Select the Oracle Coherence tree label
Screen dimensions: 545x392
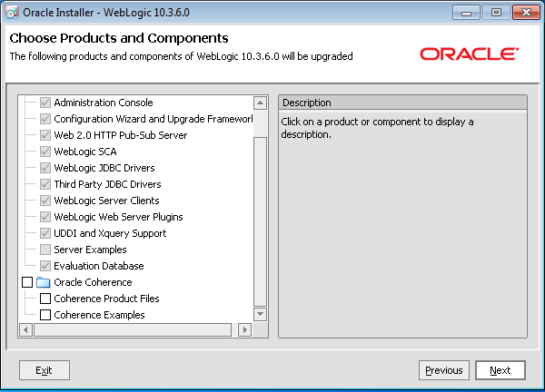(x=93, y=282)
